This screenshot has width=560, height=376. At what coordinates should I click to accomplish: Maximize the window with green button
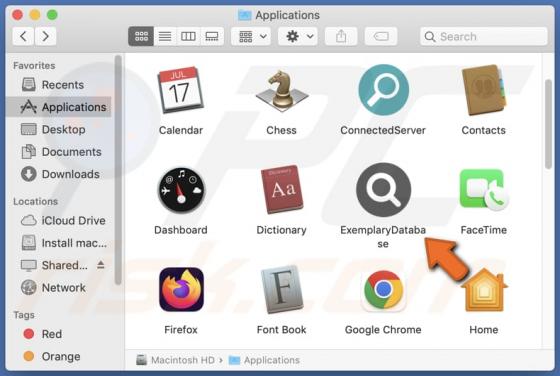[x=52, y=15]
